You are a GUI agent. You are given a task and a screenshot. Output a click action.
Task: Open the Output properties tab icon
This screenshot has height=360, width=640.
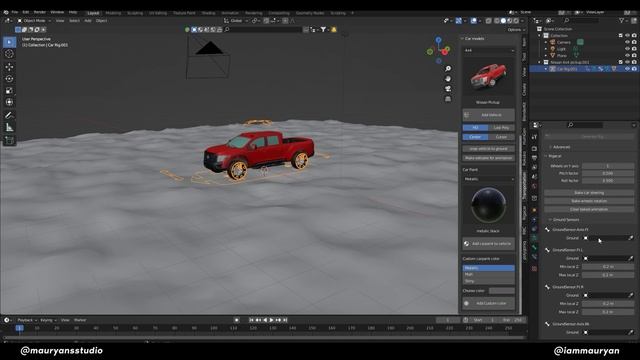point(534,158)
